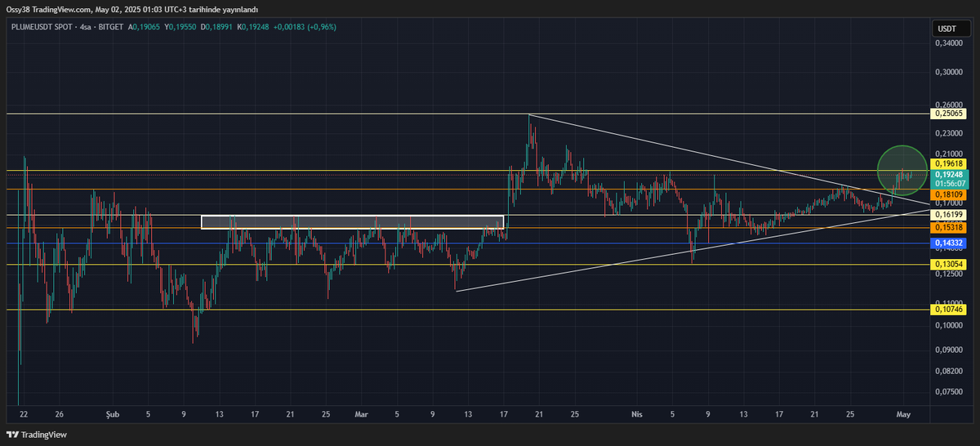Viewport: 980px width, 446px height.
Task: Click the current price label 0,19248
Action: [949, 174]
